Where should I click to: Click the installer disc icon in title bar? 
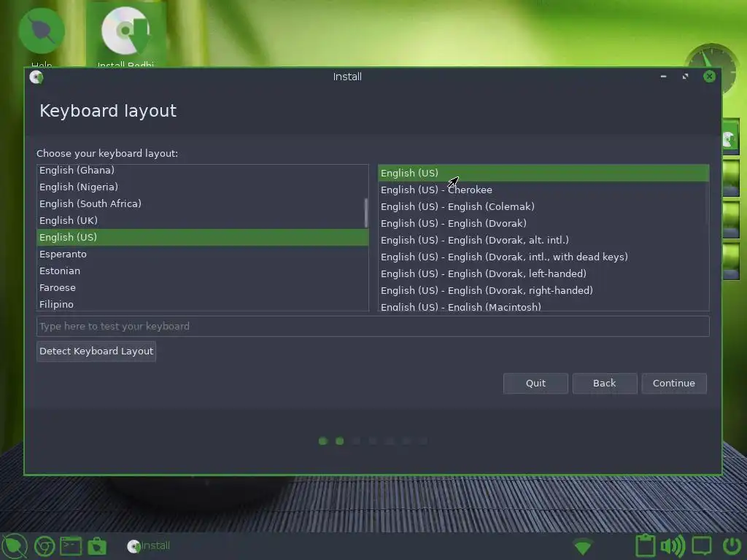pyautogui.click(x=36, y=77)
